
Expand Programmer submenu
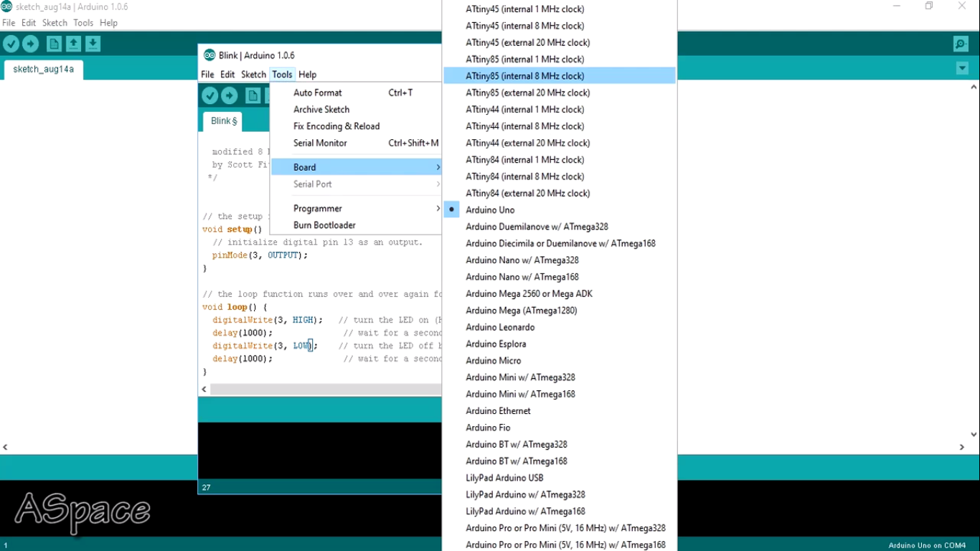pyautogui.click(x=356, y=208)
